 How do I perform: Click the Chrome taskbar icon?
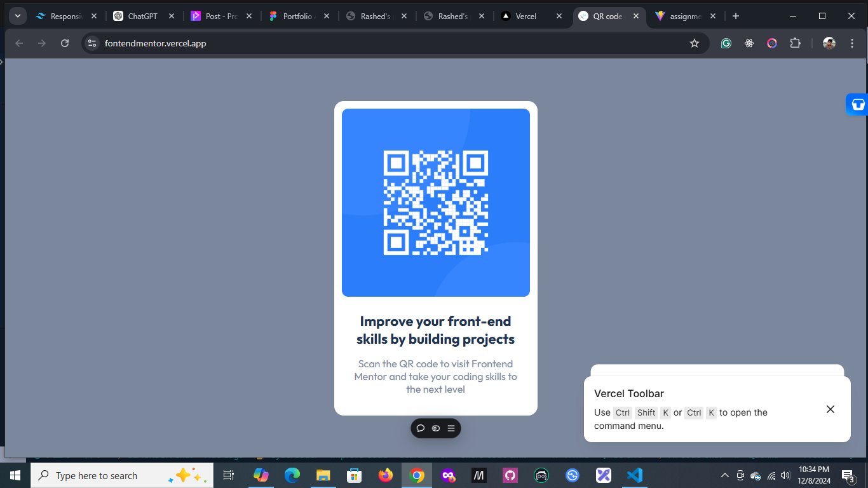tap(416, 475)
